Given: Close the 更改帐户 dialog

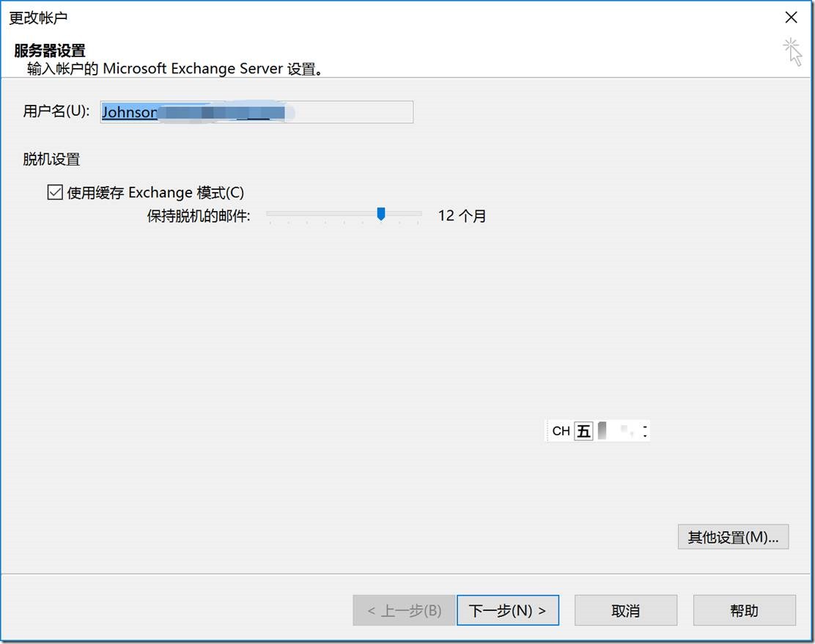Looking at the screenshot, I should 791,18.
